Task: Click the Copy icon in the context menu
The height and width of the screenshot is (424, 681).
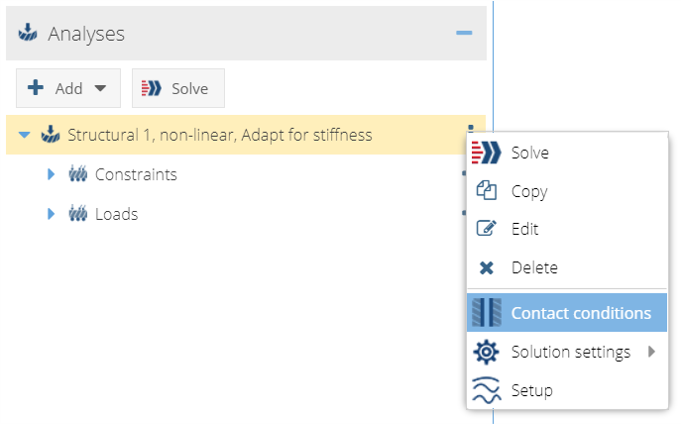Action: [x=487, y=191]
